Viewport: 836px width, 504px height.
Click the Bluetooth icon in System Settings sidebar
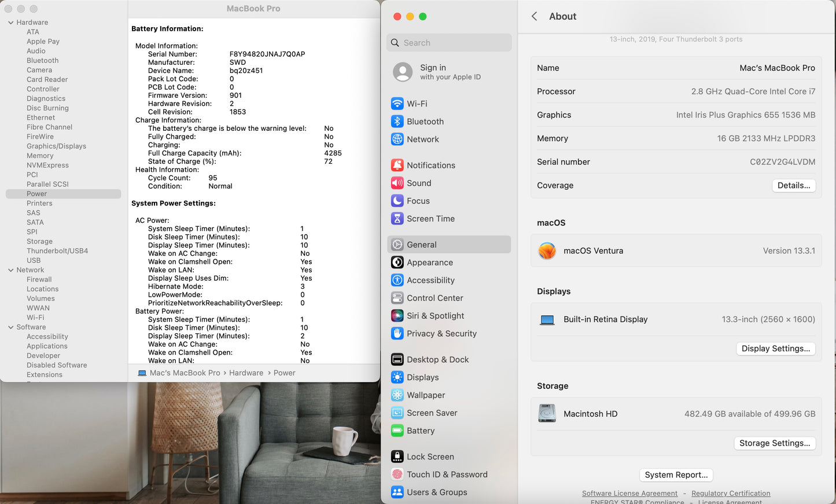tap(397, 122)
